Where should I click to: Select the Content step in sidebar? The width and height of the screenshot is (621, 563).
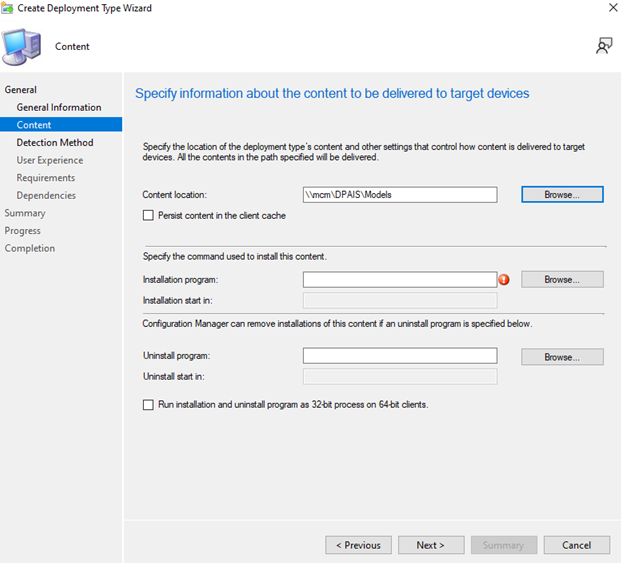coord(61,125)
